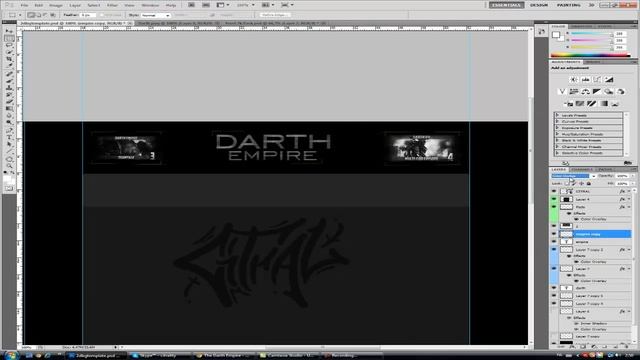Select the Horizontal Type tool
This screenshot has width=640, height=360.
[x=9, y=137]
